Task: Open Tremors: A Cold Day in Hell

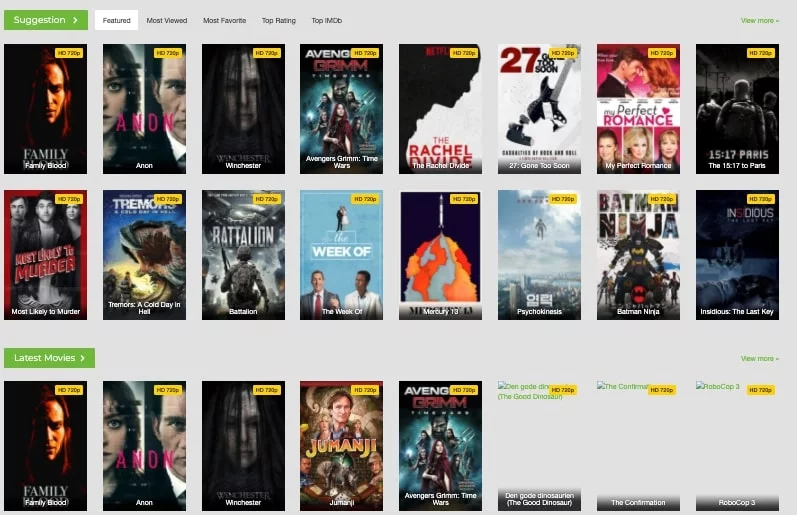Action: tap(144, 254)
